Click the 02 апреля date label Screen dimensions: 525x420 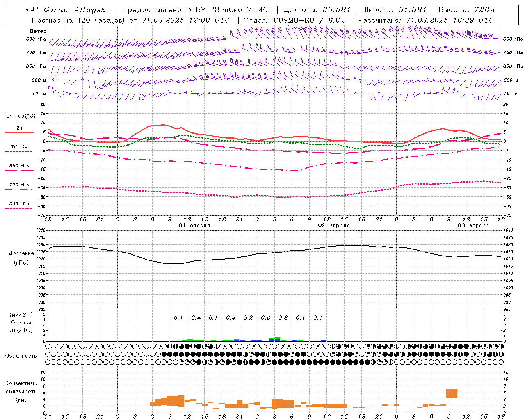[x=334, y=226]
